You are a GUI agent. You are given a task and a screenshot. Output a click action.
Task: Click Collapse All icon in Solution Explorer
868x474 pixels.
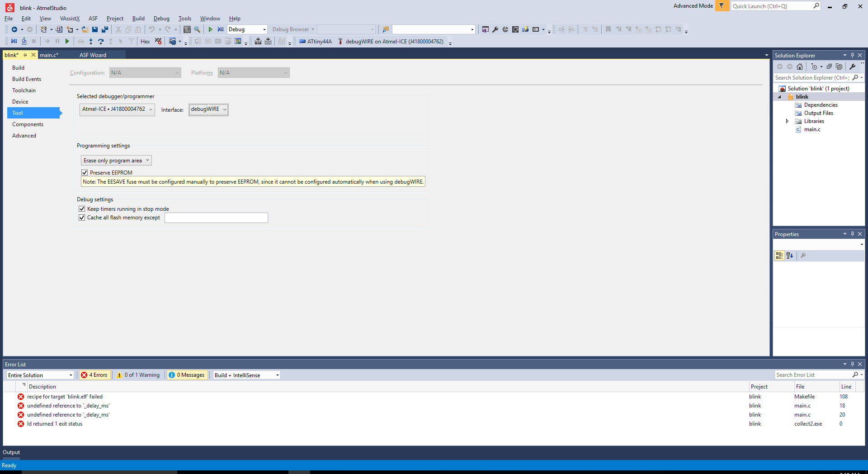pos(829,66)
